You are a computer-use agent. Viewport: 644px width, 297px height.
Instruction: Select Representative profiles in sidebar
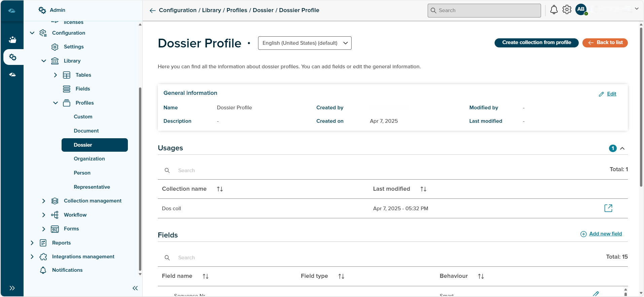click(92, 187)
